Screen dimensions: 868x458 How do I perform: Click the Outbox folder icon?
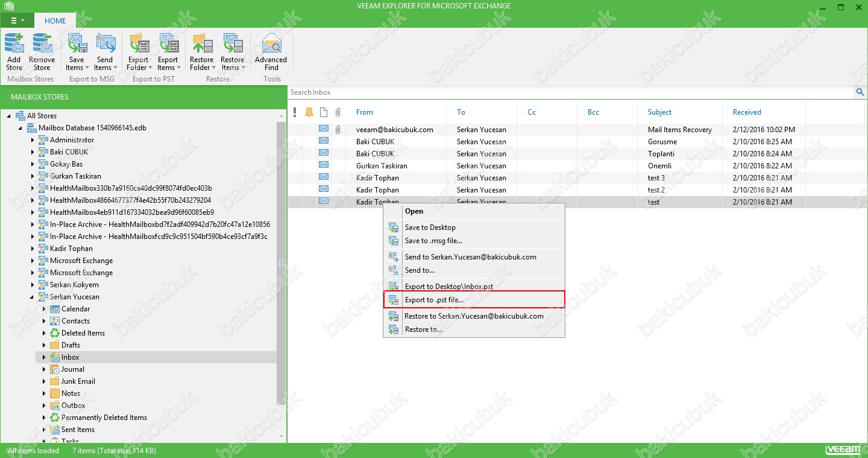pyautogui.click(x=55, y=406)
